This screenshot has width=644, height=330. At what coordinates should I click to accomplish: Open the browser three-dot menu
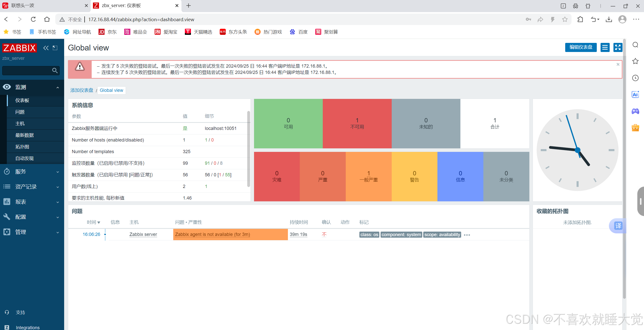pos(636,19)
